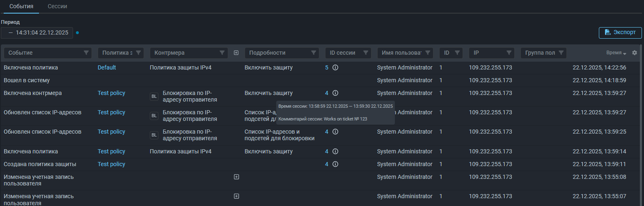Click BL badge in 'Включена контрмера' row
Viewport: 644px width, 206px height.
154,97
